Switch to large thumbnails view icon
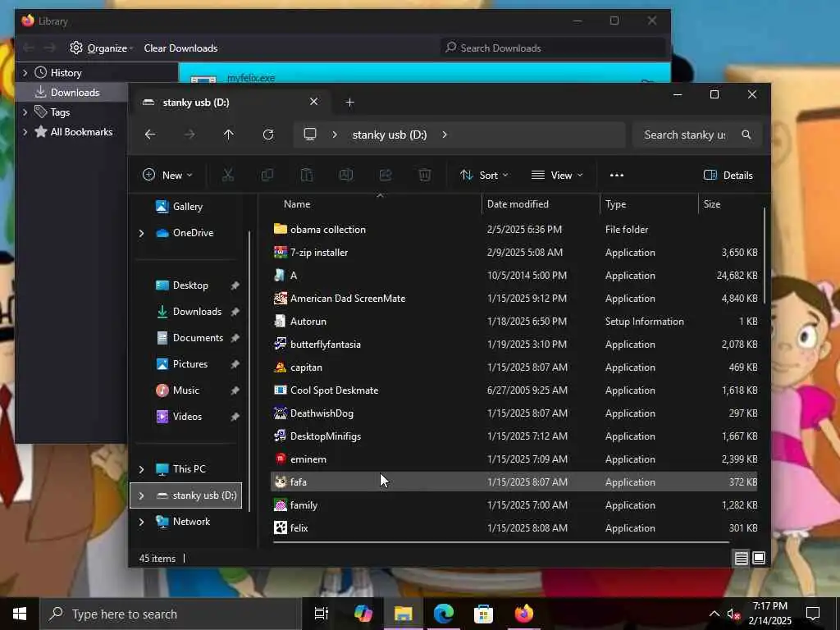 759,558
